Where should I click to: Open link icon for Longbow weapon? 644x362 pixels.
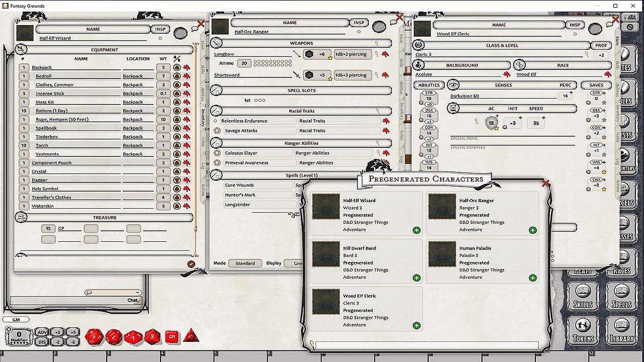tap(385, 54)
